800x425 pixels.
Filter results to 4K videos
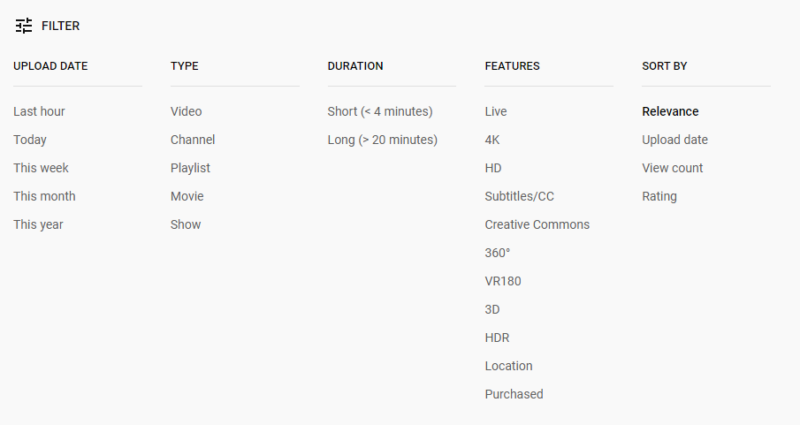click(492, 140)
